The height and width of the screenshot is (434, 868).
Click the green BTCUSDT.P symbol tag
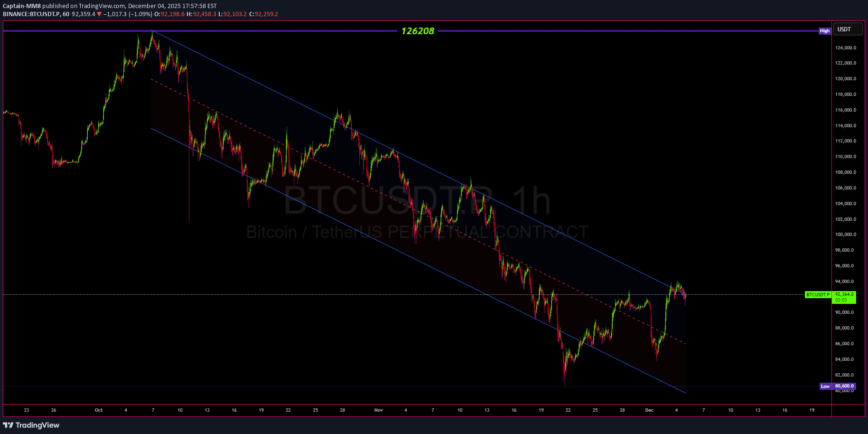818,295
